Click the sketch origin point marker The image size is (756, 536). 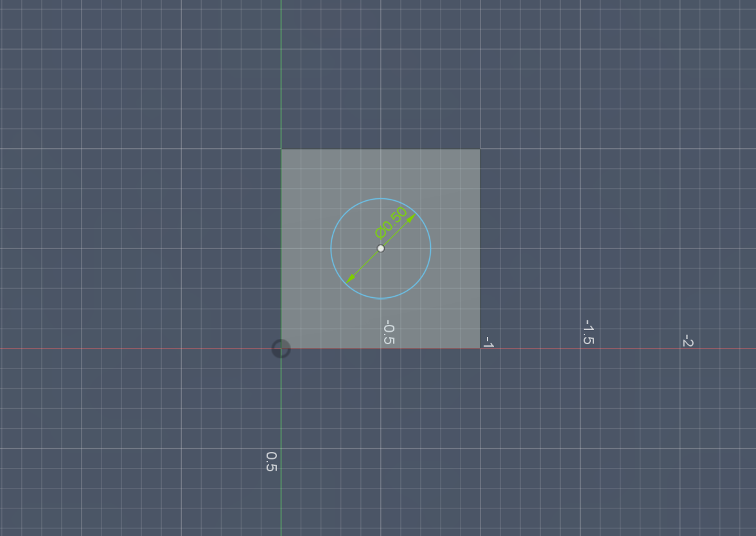281,349
